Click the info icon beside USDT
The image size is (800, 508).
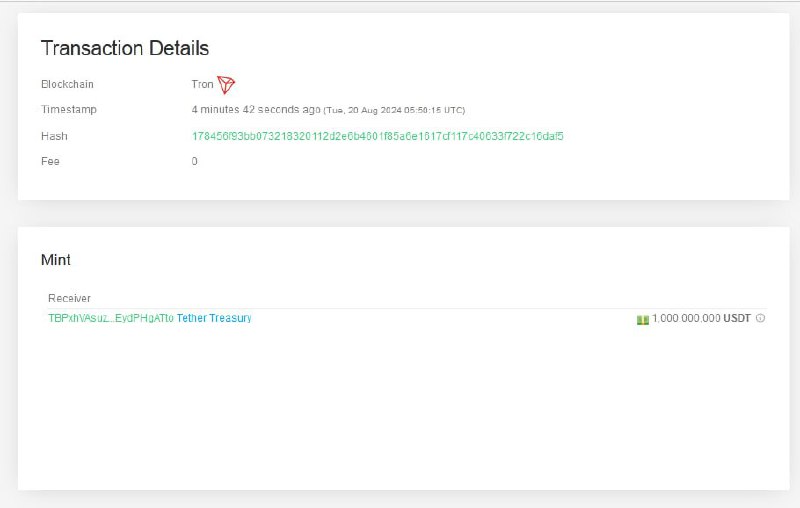(761, 319)
